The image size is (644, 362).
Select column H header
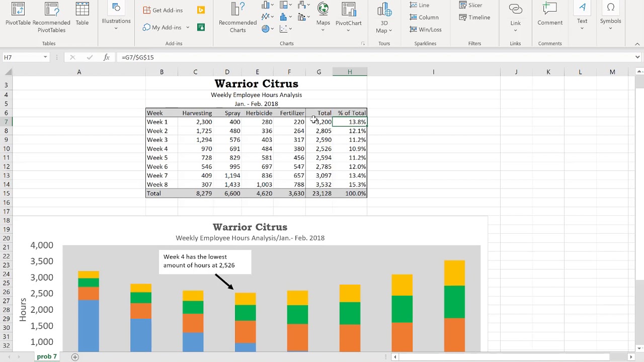(350, 72)
